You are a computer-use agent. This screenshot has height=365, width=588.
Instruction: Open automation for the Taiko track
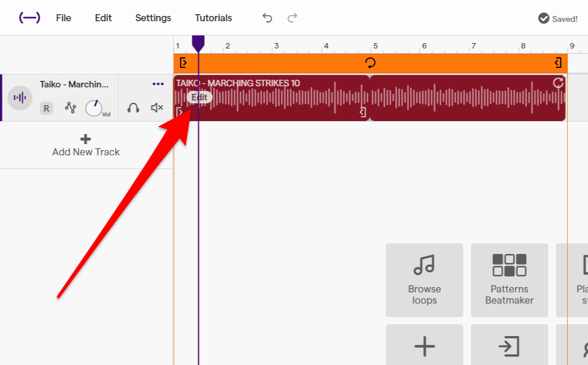pyautogui.click(x=70, y=107)
